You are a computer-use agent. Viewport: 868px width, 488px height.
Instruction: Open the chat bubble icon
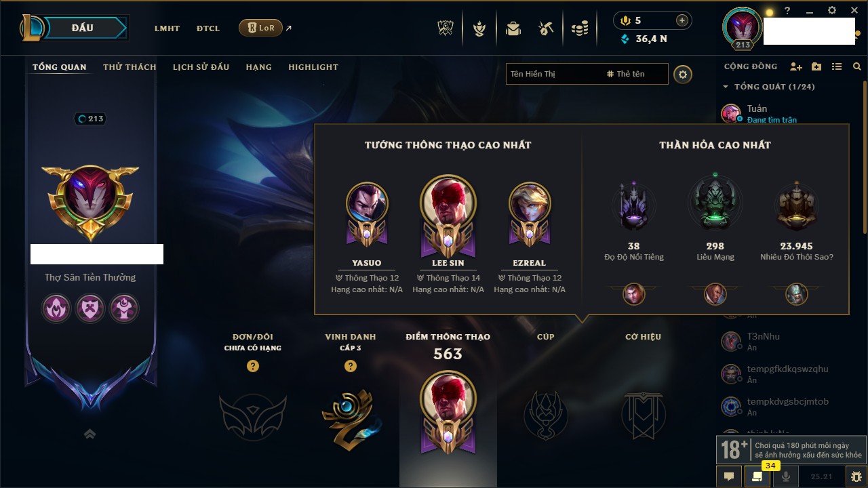(x=729, y=476)
